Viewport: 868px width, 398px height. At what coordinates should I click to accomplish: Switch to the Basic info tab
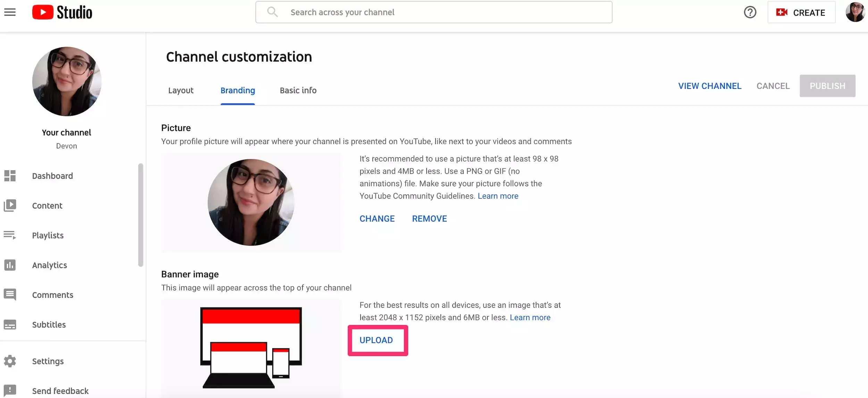tap(298, 90)
